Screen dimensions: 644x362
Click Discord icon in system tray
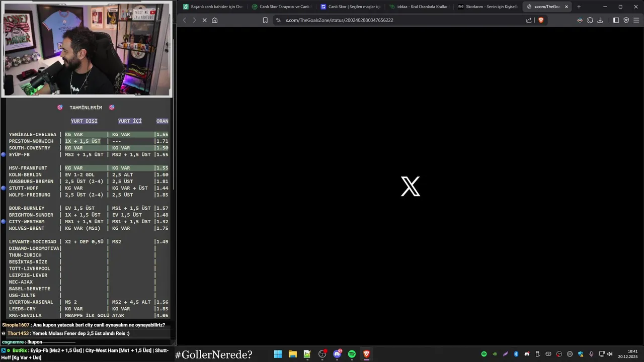pos(527,354)
